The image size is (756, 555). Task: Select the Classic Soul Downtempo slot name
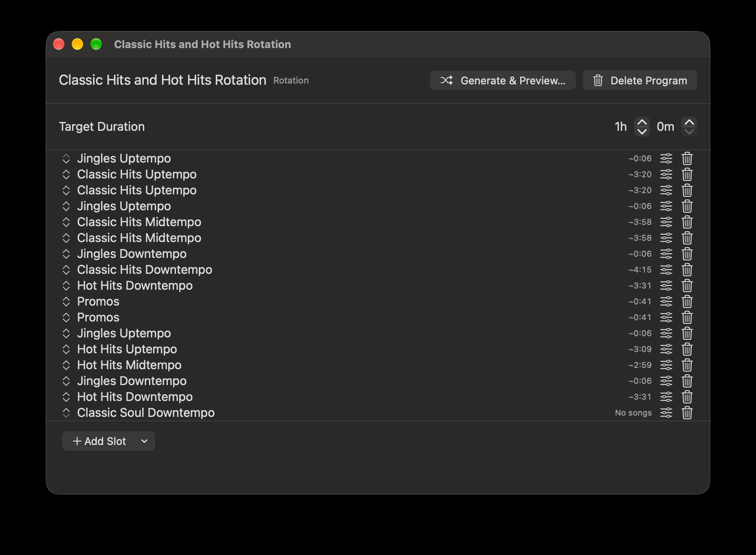point(146,413)
